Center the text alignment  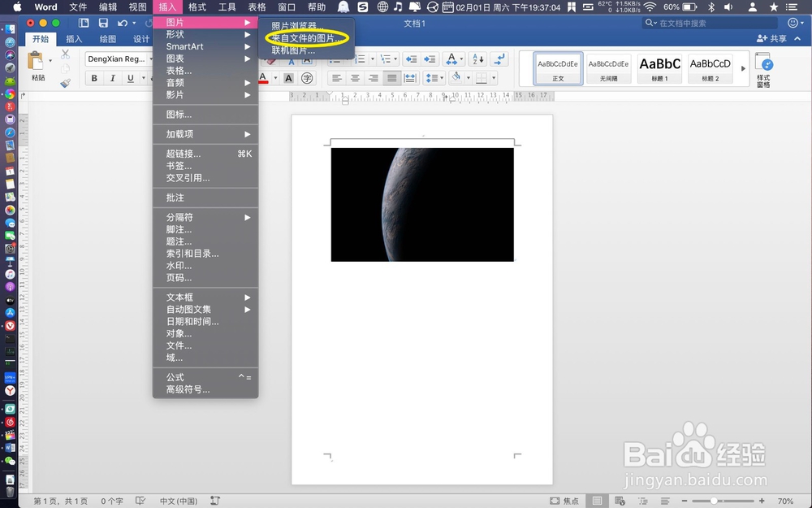click(356, 78)
